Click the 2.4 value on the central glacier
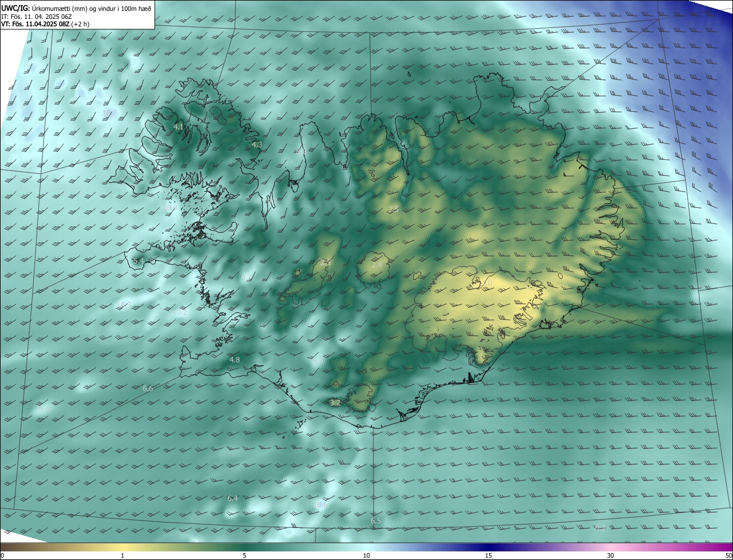 pyautogui.click(x=377, y=265)
